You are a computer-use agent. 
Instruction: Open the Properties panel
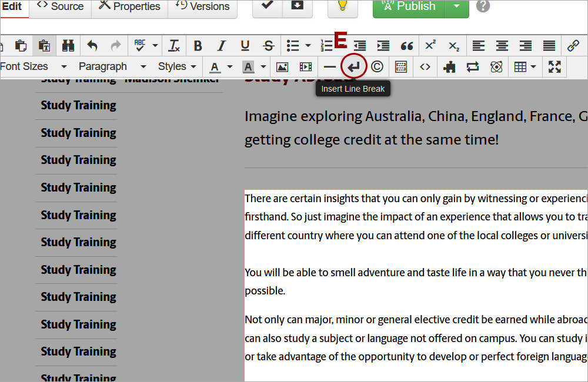(x=129, y=7)
